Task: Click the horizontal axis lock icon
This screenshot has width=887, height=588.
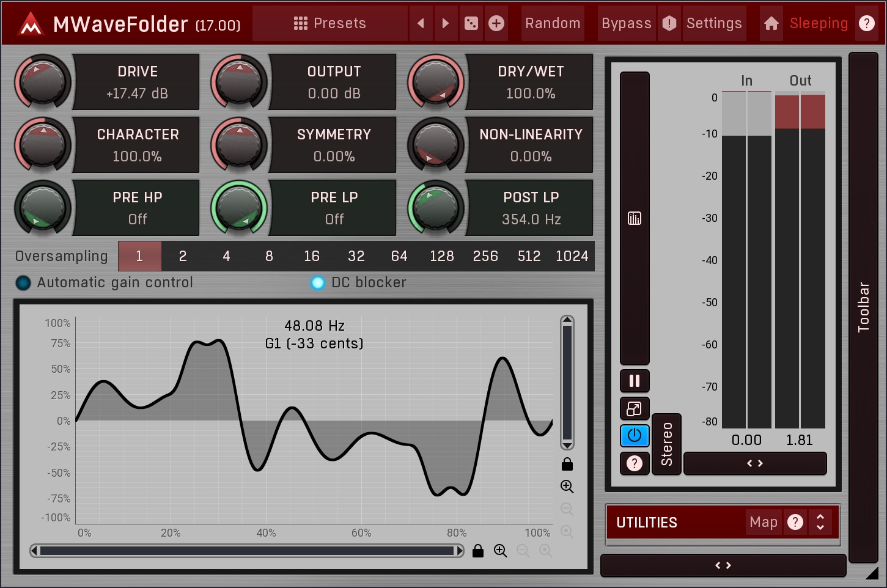Action: point(478,551)
